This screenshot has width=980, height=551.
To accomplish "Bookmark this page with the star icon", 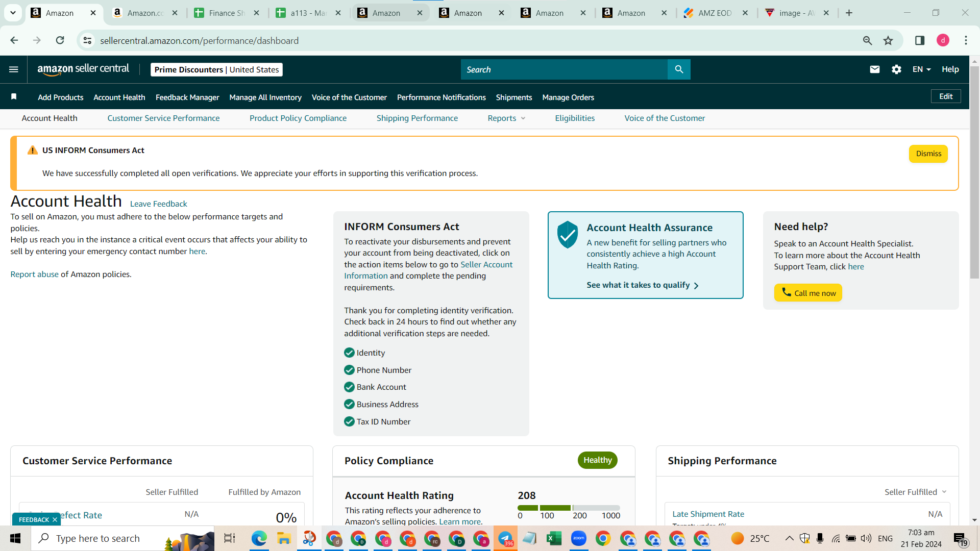I will click(888, 40).
